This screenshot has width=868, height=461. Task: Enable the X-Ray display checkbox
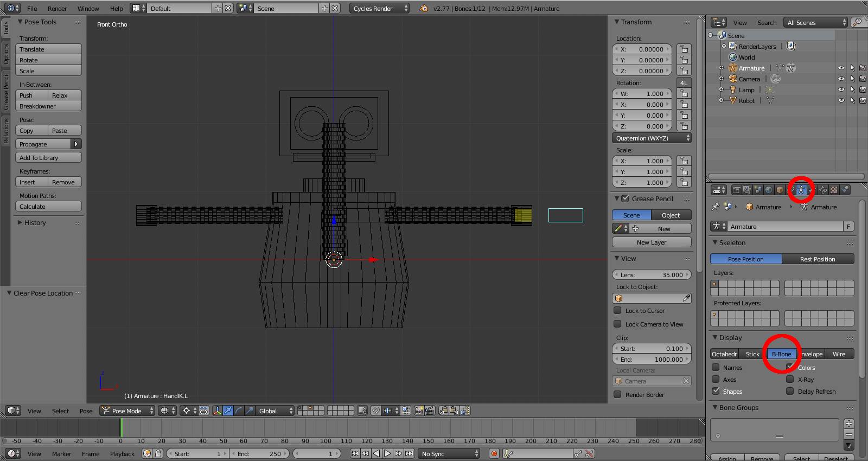(x=790, y=380)
